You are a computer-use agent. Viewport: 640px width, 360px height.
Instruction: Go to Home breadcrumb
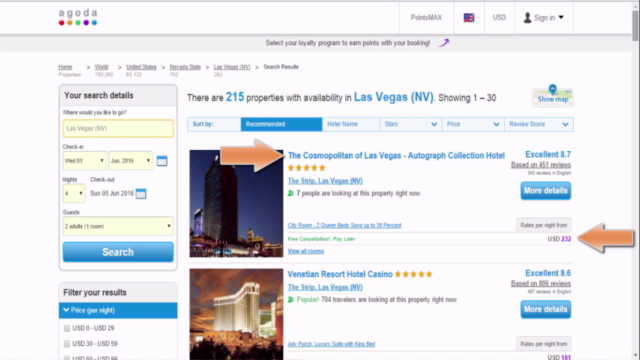click(x=65, y=67)
